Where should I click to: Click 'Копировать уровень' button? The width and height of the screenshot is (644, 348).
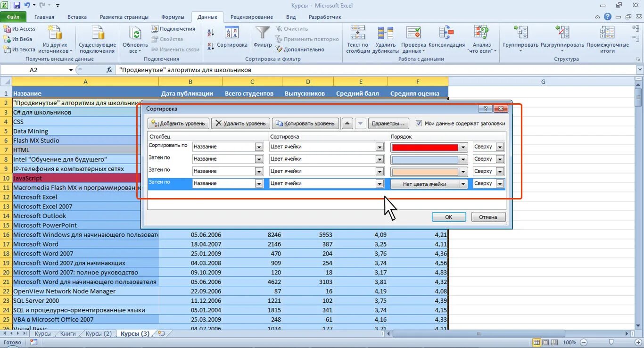(305, 124)
